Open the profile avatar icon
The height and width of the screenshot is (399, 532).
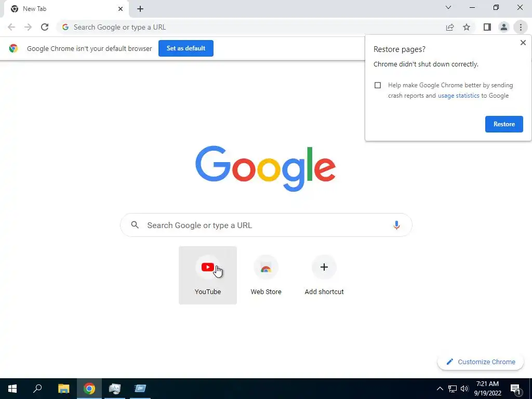click(504, 27)
